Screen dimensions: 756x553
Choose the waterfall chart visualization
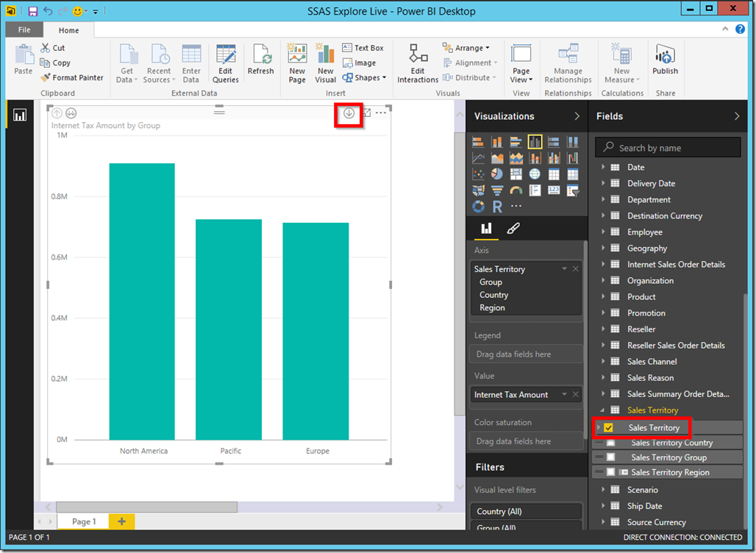pyautogui.click(x=572, y=158)
